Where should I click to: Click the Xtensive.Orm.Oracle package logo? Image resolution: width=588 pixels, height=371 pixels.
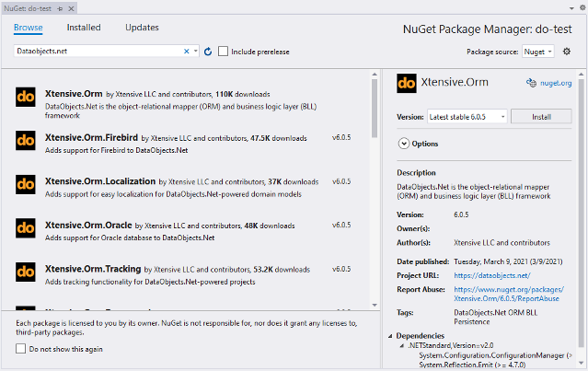pyautogui.click(x=26, y=228)
